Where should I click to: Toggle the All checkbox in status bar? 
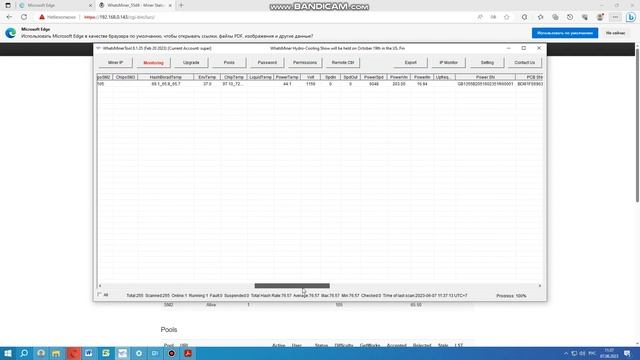point(100,294)
